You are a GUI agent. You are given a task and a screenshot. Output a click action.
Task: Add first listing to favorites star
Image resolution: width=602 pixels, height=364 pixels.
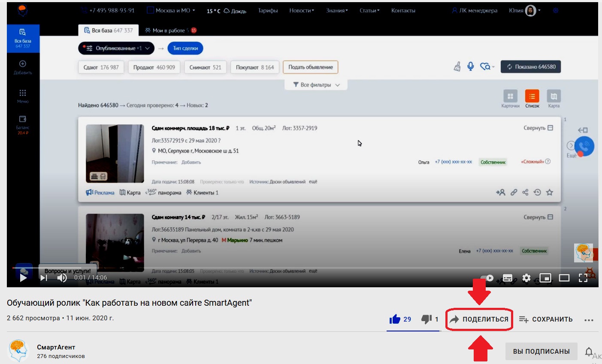550,193
